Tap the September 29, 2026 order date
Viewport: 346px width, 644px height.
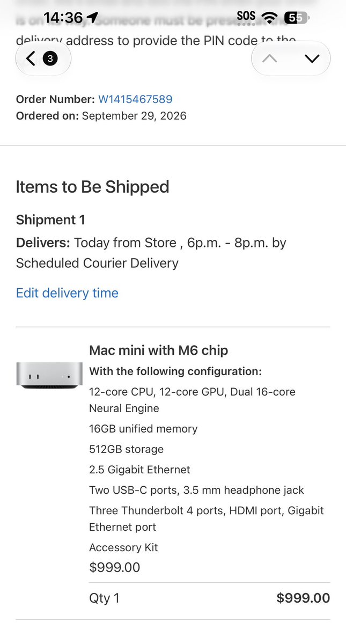(x=134, y=116)
